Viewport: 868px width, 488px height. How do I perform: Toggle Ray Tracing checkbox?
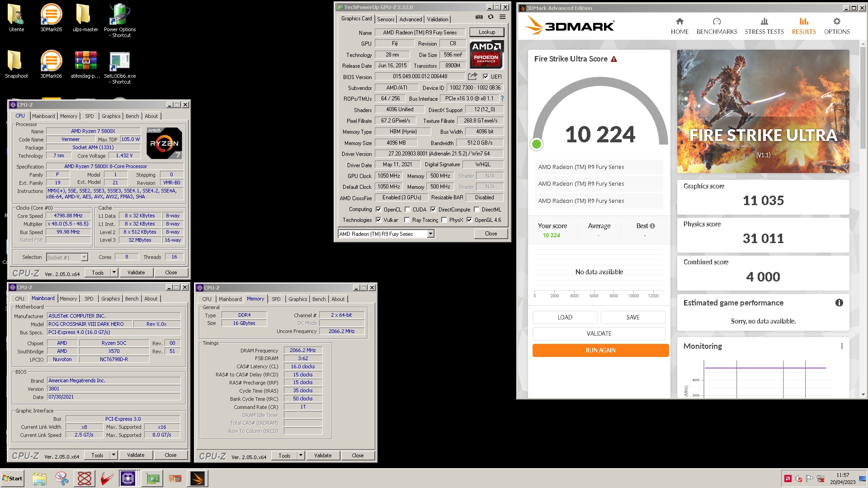(x=407, y=220)
